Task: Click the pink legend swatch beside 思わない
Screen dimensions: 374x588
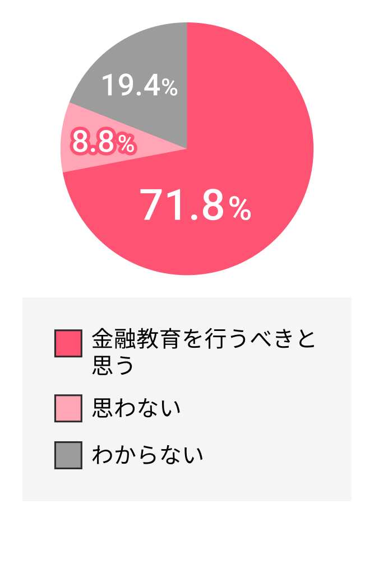Action: tap(68, 408)
